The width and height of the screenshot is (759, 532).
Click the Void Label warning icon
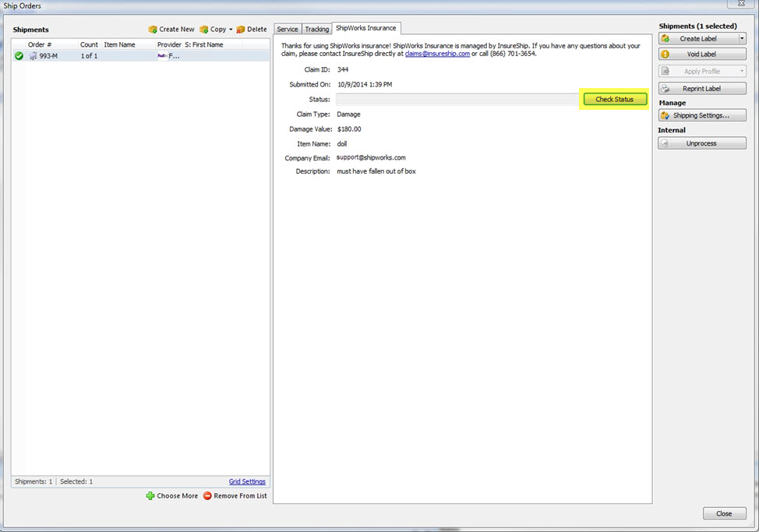[665, 55]
